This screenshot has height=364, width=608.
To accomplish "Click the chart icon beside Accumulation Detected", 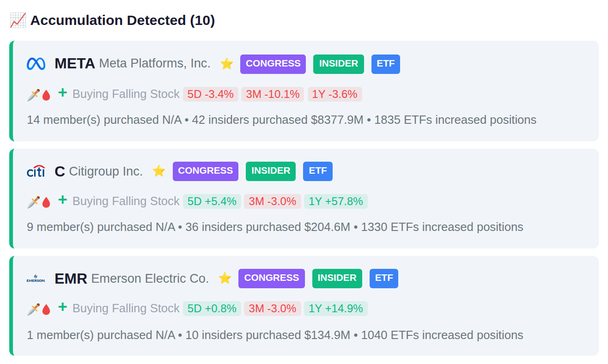I will [x=18, y=20].
